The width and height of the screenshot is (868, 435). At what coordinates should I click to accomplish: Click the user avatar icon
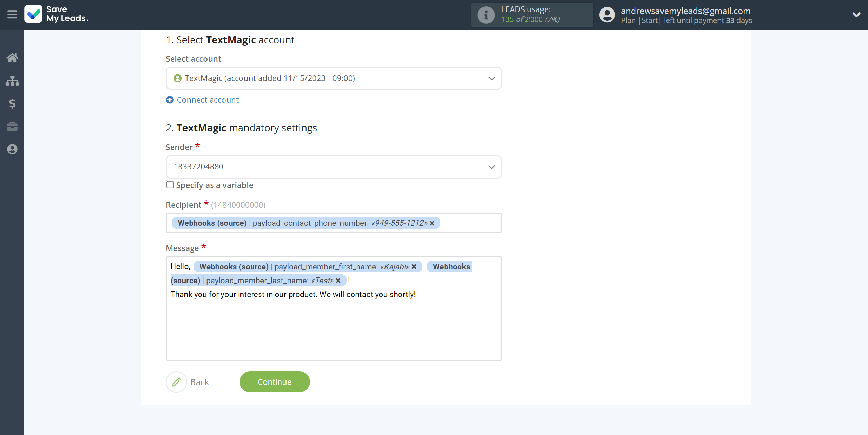click(x=607, y=15)
